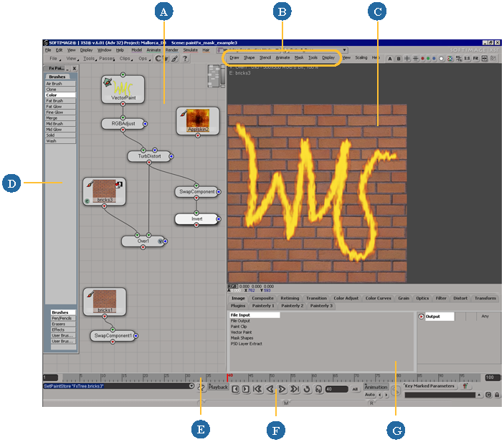Select the TurbDistort node
The image size is (504, 442).
pos(149,156)
